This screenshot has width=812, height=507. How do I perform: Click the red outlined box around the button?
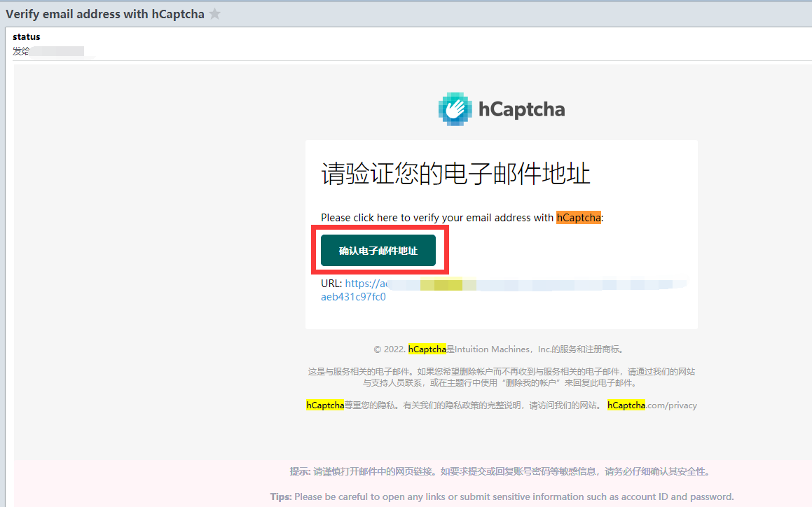click(380, 250)
